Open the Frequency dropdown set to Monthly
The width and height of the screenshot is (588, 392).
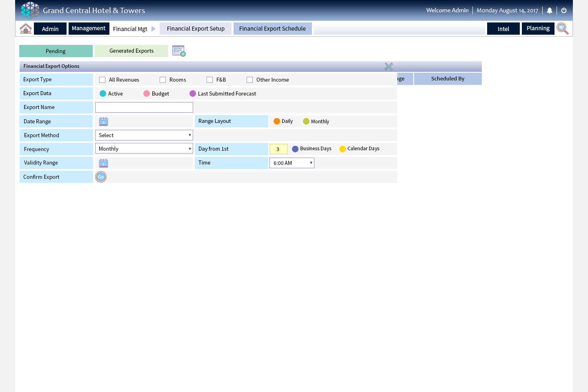click(x=144, y=149)
